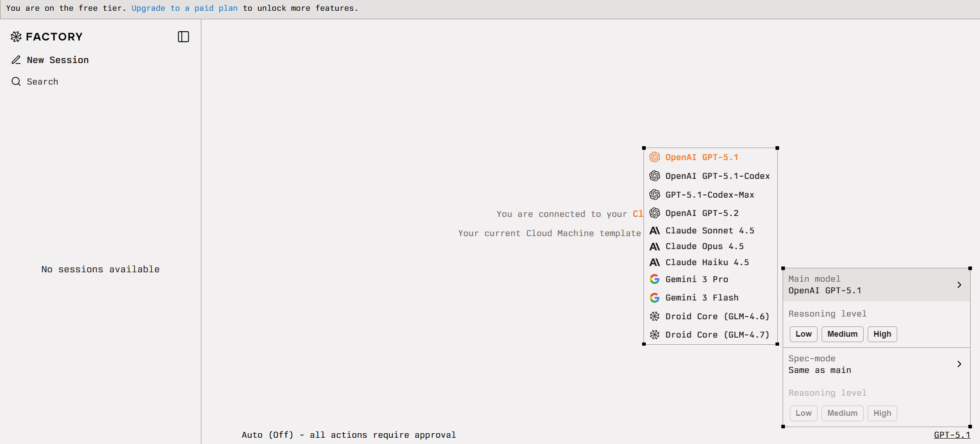Image resolution: width=980 pixels, height=444 pixels.
Task: Click the GPT-5.1-Codex-Max logo icon
Action: pos(655,195)
